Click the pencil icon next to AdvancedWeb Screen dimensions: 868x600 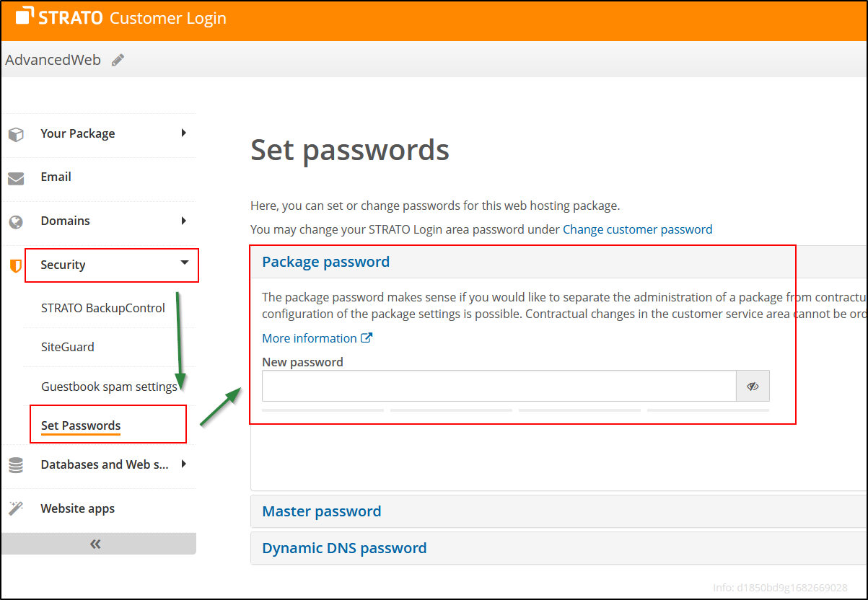117,60
